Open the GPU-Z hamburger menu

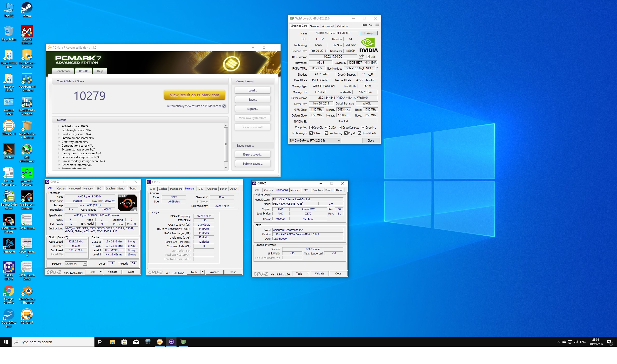377,25
